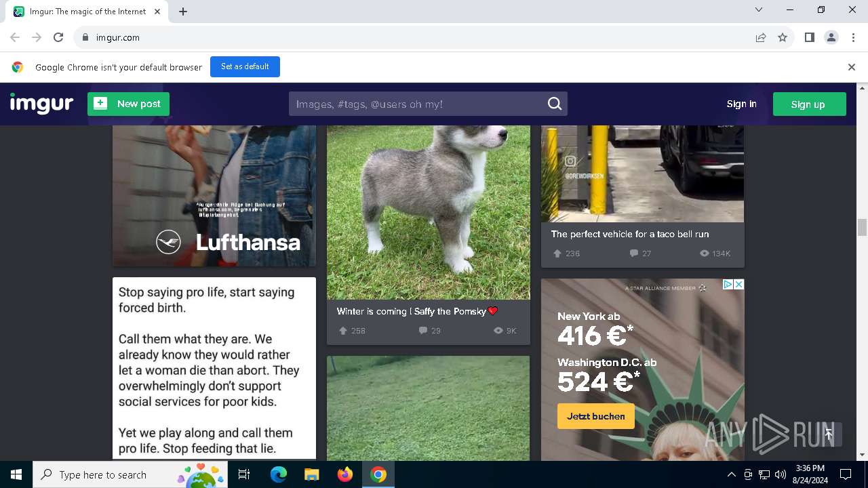Select the Imgur browser tab
The width and height of the screenshot is (868, 488).
pos(88,12)
